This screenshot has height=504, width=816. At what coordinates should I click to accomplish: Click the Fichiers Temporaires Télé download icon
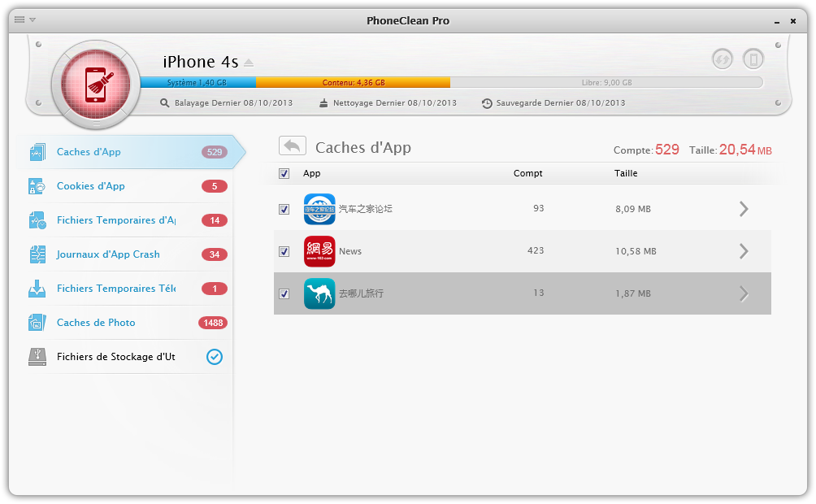[37, 289]
